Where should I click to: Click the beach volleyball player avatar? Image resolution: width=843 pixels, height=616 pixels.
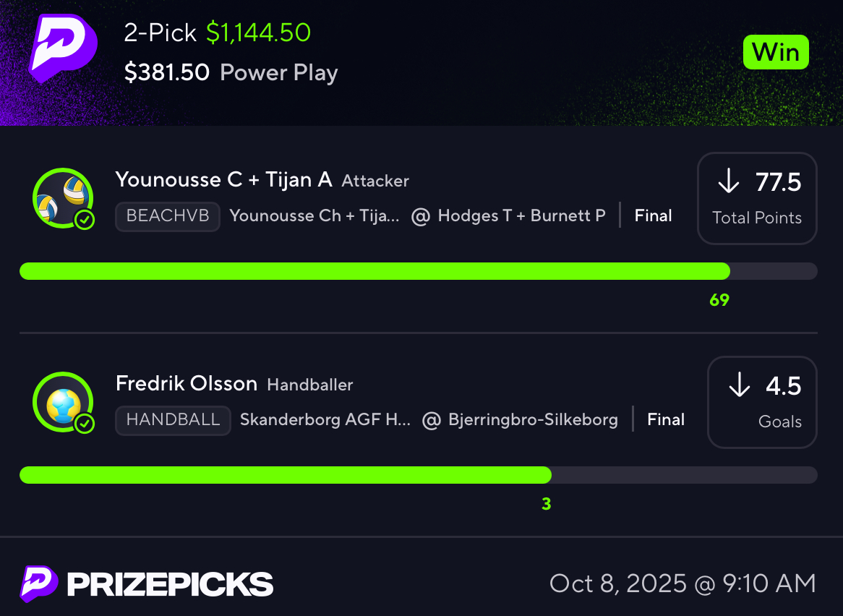click(61, 197)
